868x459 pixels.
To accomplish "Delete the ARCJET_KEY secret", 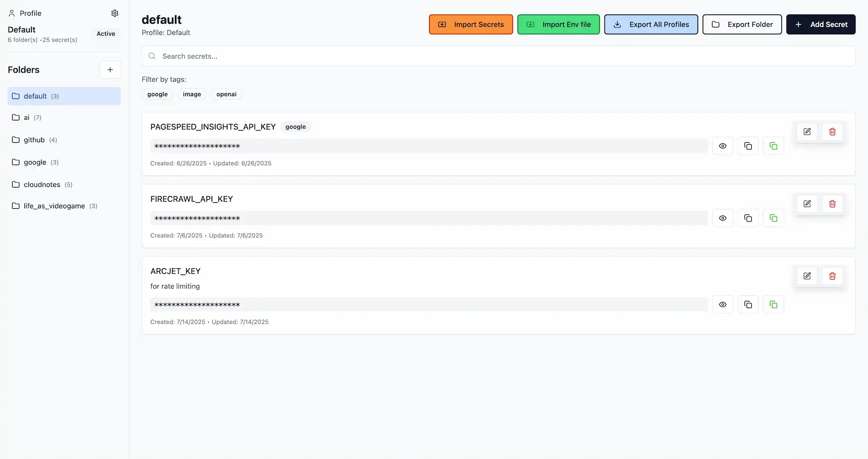I will 832,276.
